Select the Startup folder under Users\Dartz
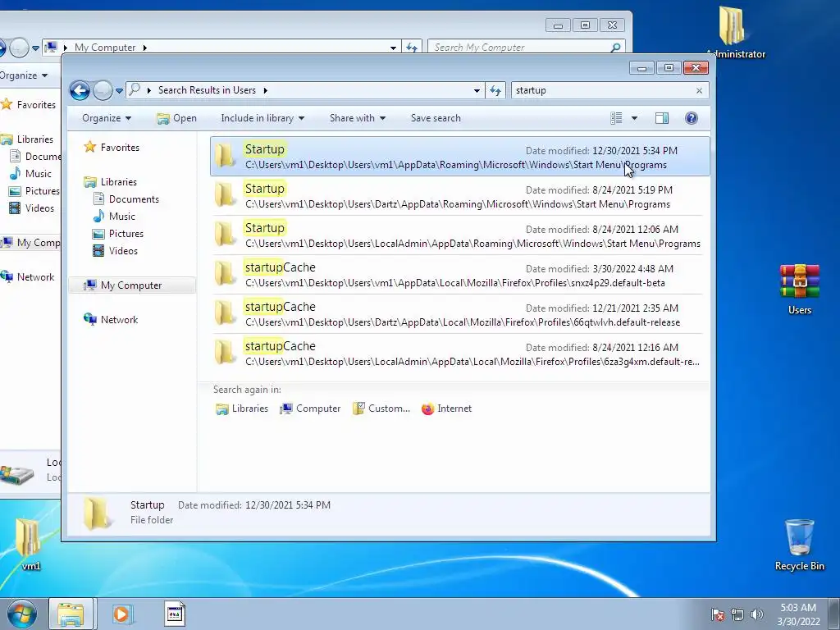This screenshot has width=840, height=630. (x=459, y=196)
